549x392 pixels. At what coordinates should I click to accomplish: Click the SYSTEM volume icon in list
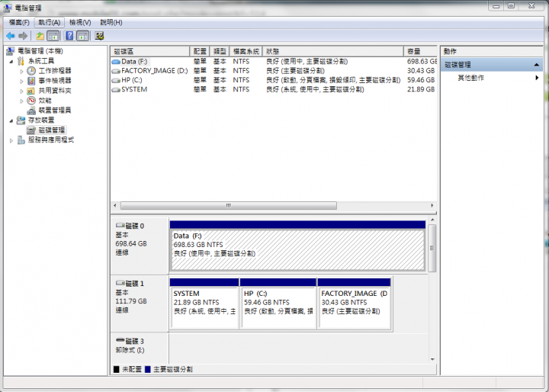[116, 90]
